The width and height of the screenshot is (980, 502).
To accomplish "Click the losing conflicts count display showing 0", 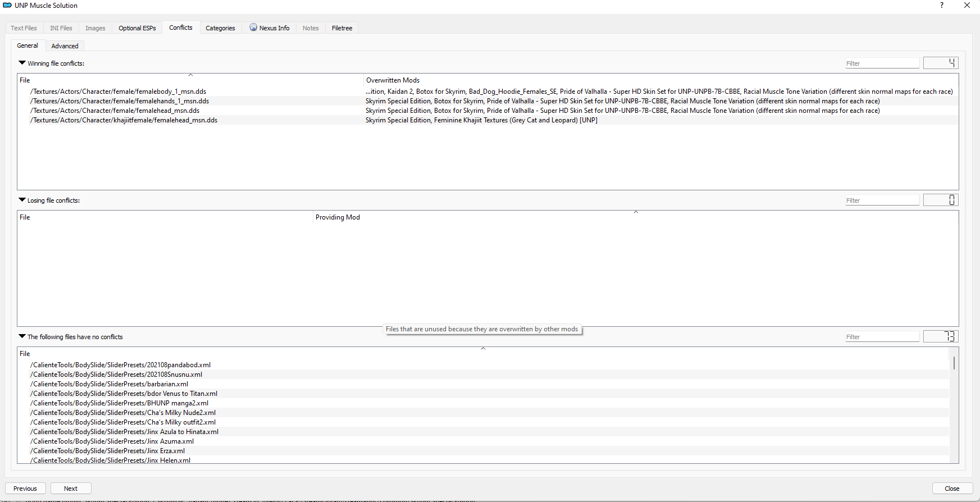I will [x=941, y=200].
